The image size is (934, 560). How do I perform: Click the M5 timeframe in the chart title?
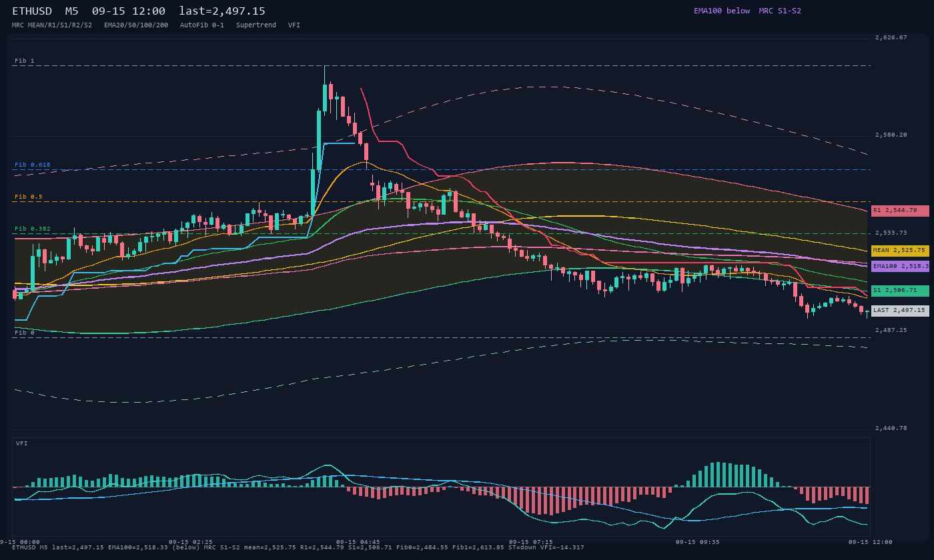coord(72,11)
